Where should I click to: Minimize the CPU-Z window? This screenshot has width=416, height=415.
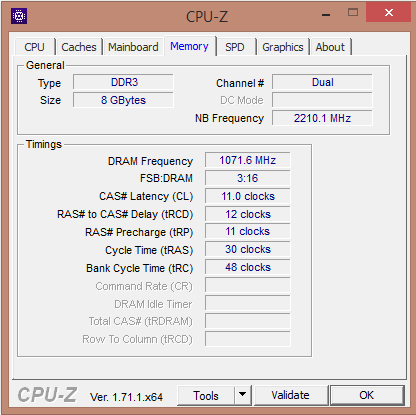326,14
